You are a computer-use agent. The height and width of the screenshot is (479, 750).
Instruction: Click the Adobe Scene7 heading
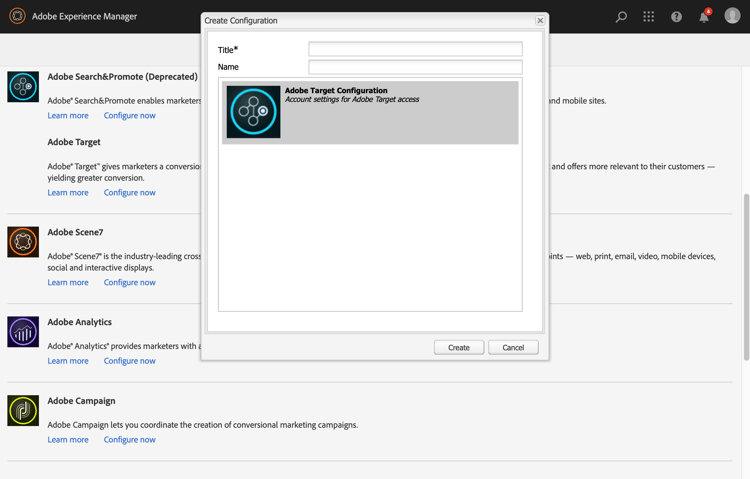click(x=75, y=232)
